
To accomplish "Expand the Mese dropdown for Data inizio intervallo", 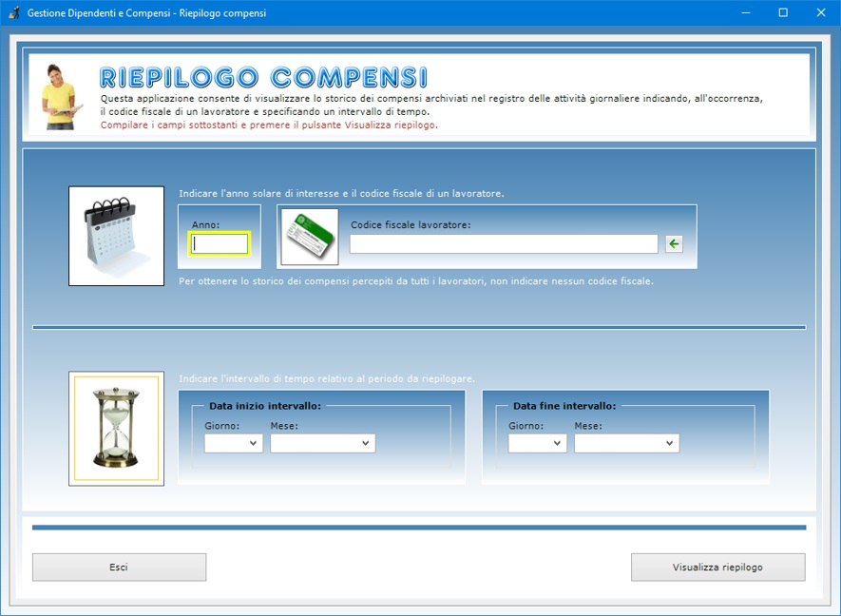I will point(323,443).
